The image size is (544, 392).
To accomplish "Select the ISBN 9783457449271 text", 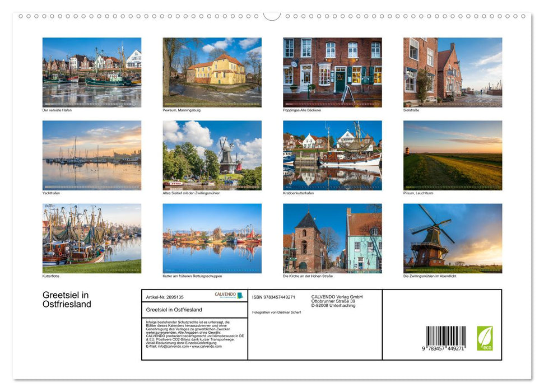I will click(275, 297).
